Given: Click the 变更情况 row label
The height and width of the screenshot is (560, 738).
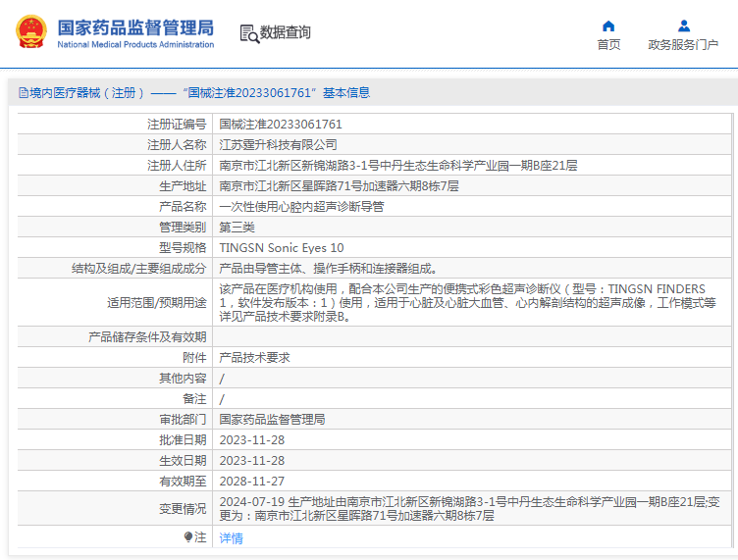Looking at the screenshot, I should pos(183,509).
